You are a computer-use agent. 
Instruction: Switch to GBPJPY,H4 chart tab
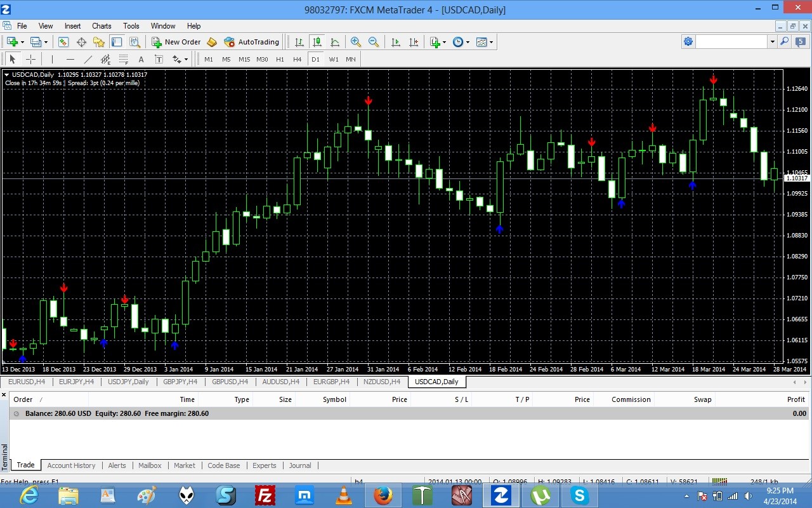(x=181, y=382)
